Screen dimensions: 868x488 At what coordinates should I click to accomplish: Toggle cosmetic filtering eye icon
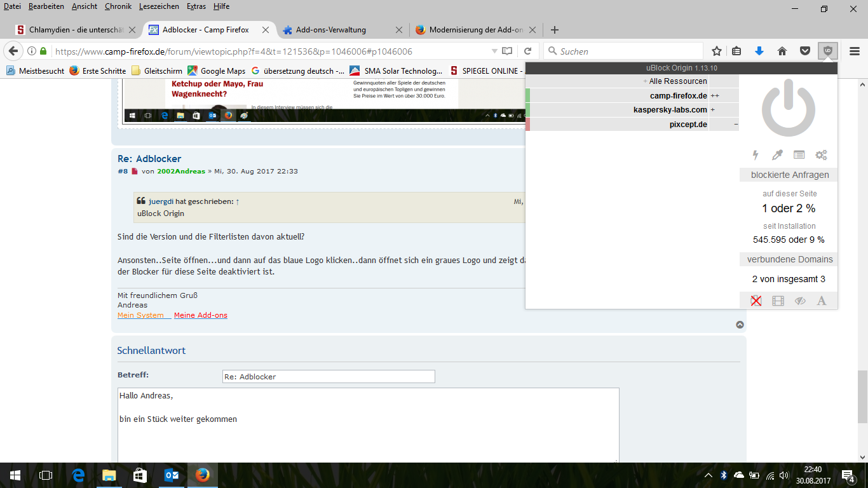click(x=800, y=301)
